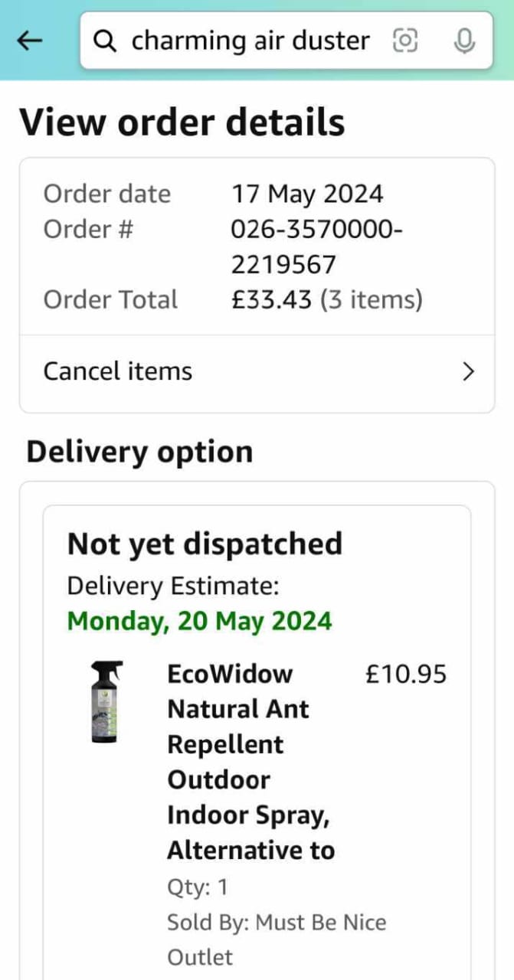
Task: Open EcoWidow Natural Ant Repellent product title
Action: click(x=251, y=763)
